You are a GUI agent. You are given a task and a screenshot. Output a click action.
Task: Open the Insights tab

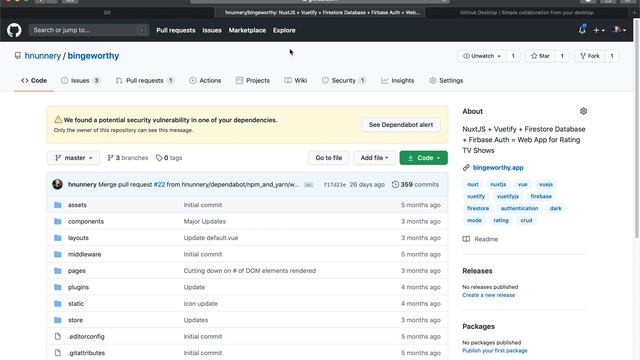397,80
